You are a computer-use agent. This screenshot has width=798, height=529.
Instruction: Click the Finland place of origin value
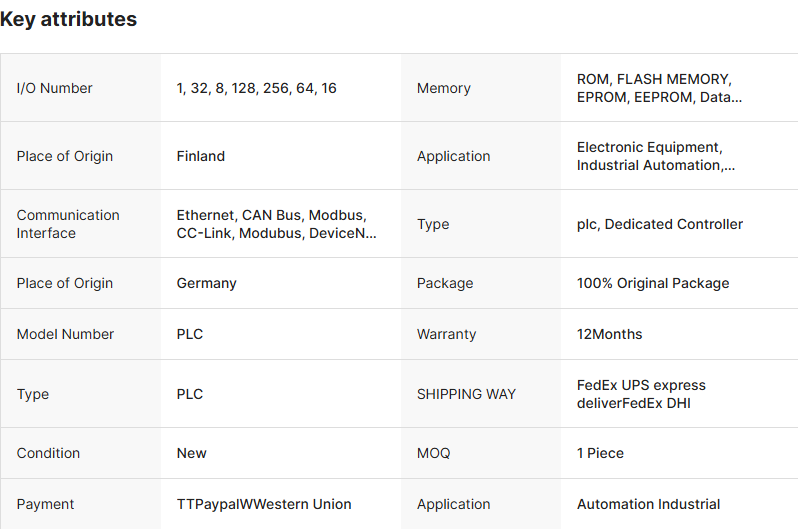[201, 156]
